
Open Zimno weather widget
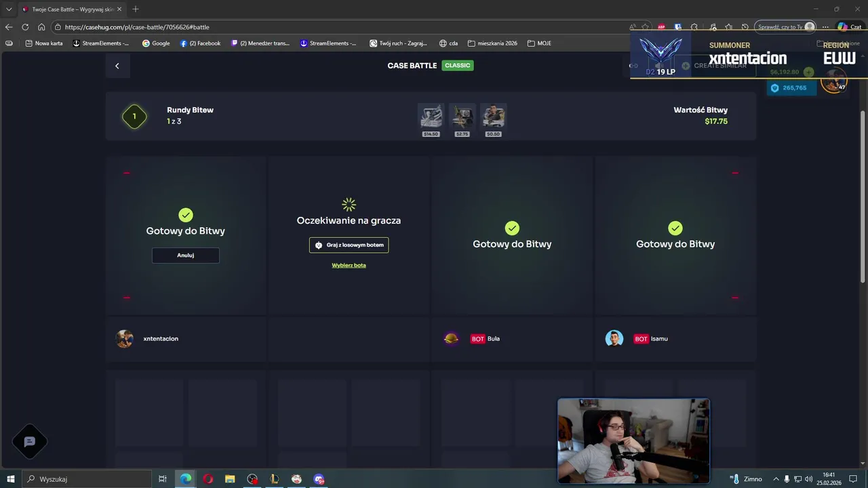click(747, 479)
